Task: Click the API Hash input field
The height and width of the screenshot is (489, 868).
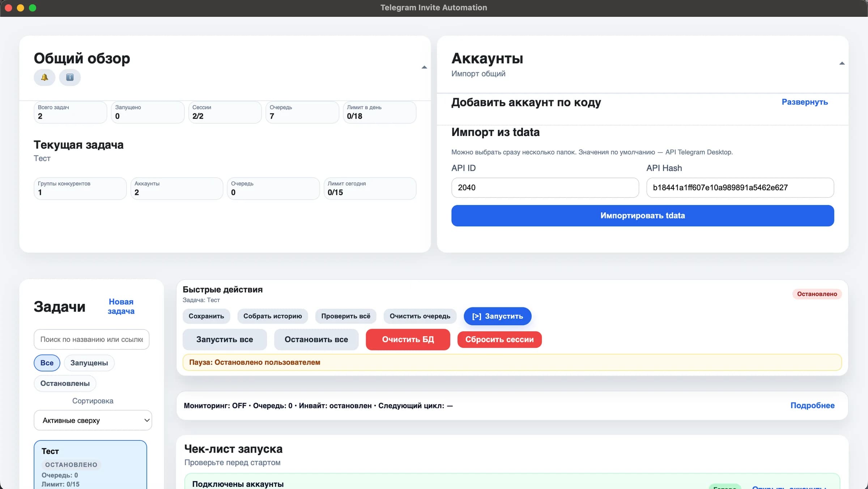Action: (740, 188)
